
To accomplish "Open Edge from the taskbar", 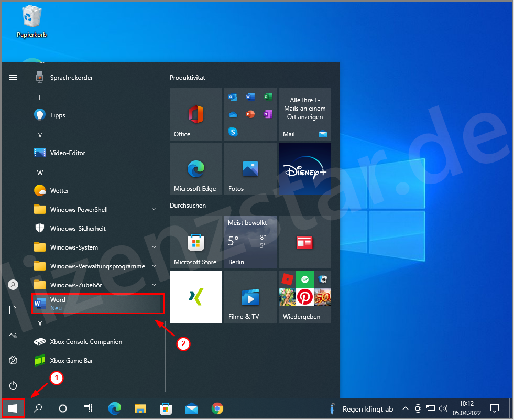I will click(x=114, y=408).
